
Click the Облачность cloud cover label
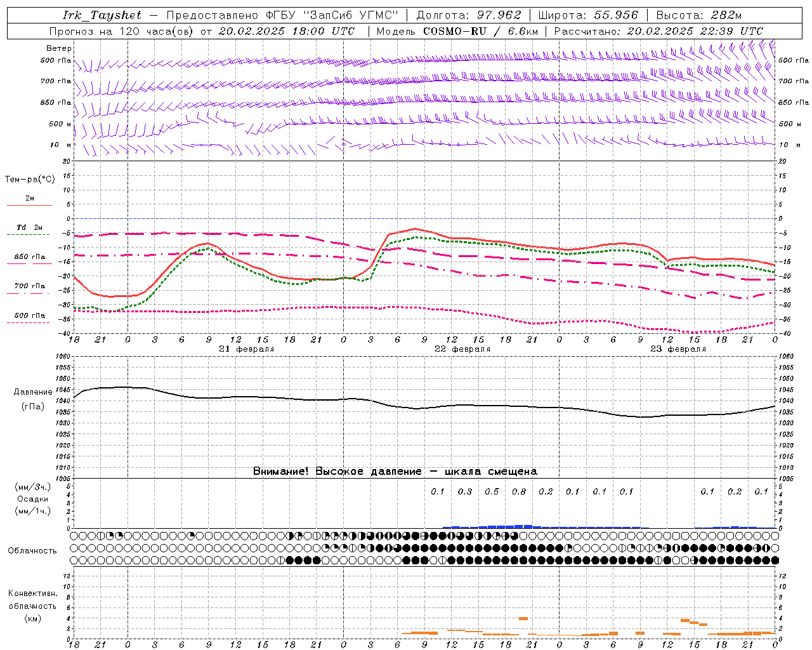[x=32, y=551]
